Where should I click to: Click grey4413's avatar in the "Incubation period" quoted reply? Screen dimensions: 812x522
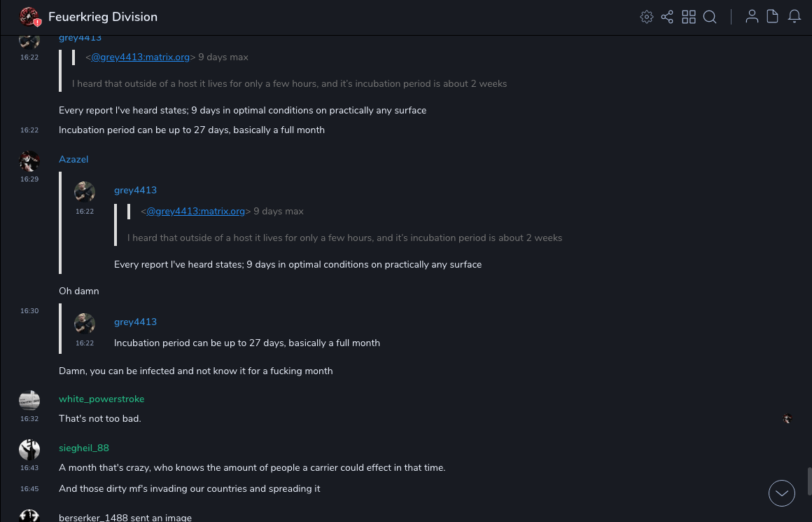[x=85, y=324]
